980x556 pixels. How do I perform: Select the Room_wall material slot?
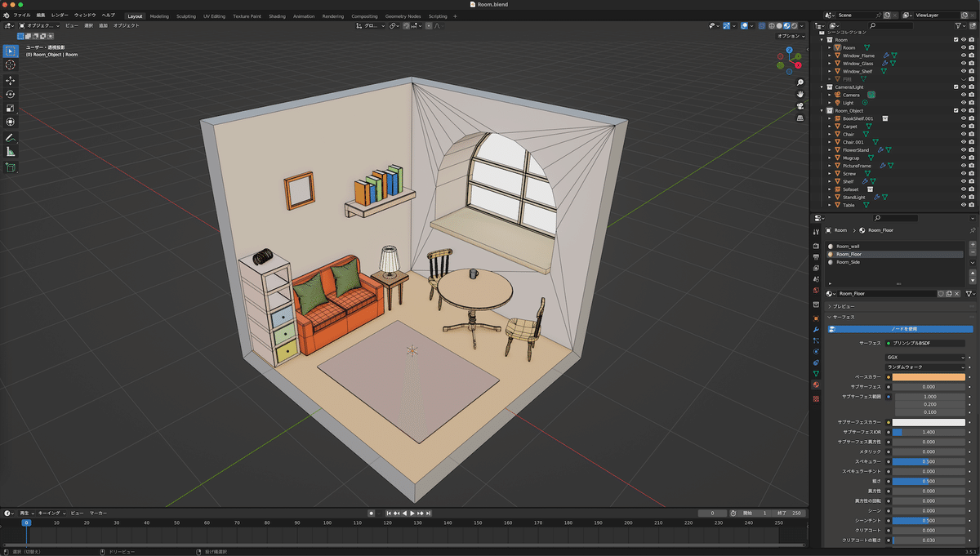894,246
